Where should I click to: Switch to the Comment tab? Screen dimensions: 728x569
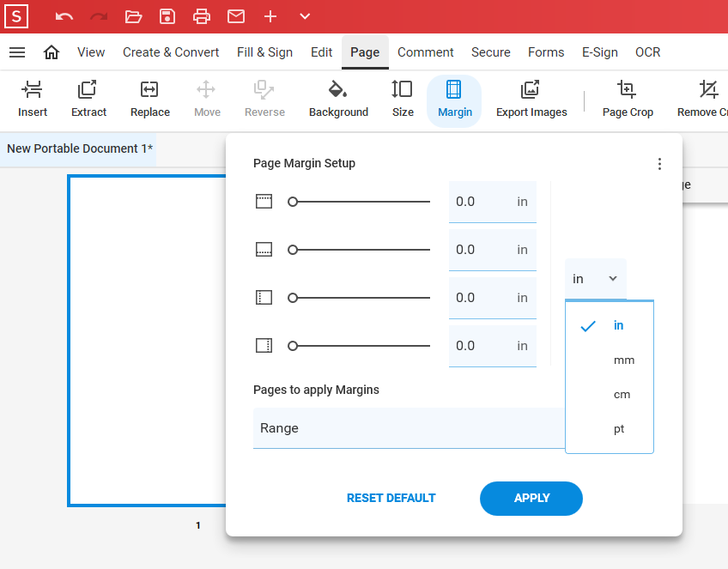point(425,52)
